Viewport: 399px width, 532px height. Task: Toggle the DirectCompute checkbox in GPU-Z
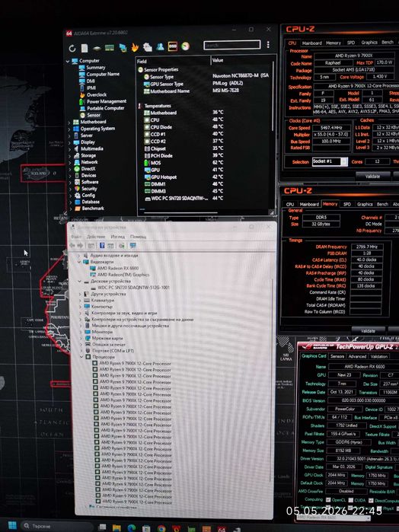371,501
